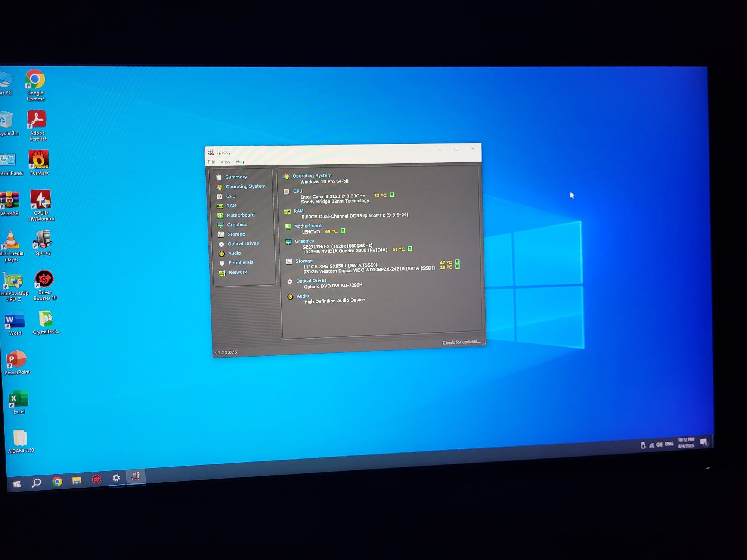Click the RAM heading link in summary
This screenshot has height=560, width=747.
click(x=298, y=211)
